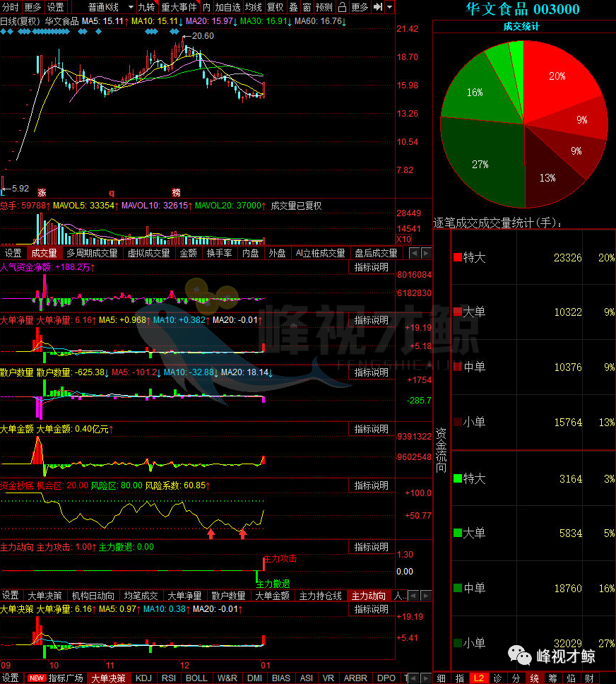Open 指标说明 for 大单金额 panel
Image resolution: width=616 pixels, height=684 pixels.
(372, 429)
